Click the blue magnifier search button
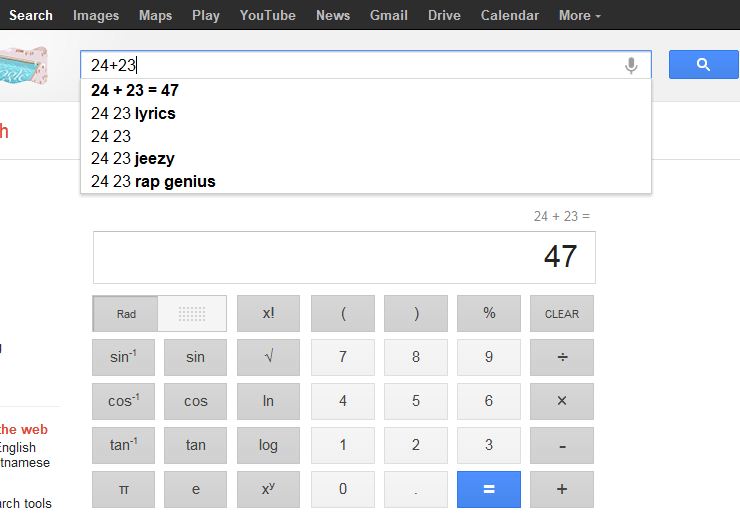The image size is (740, 515). tap(704, 65)
